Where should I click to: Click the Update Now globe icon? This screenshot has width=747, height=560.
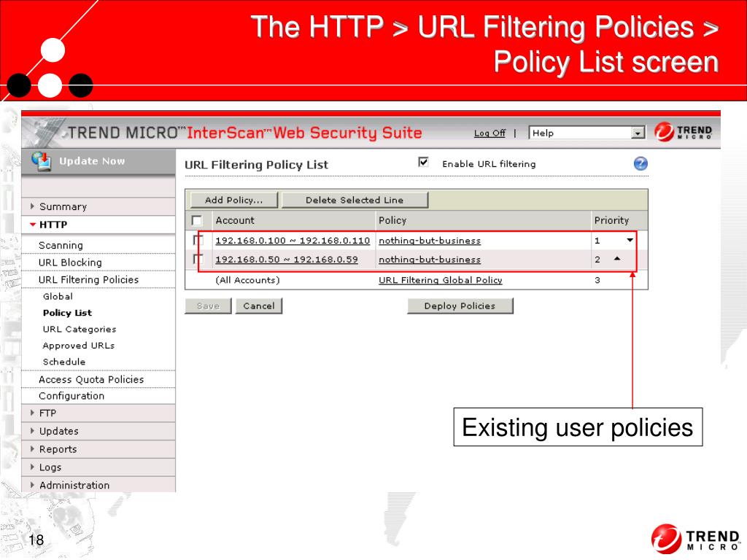[x=41, y=161]
